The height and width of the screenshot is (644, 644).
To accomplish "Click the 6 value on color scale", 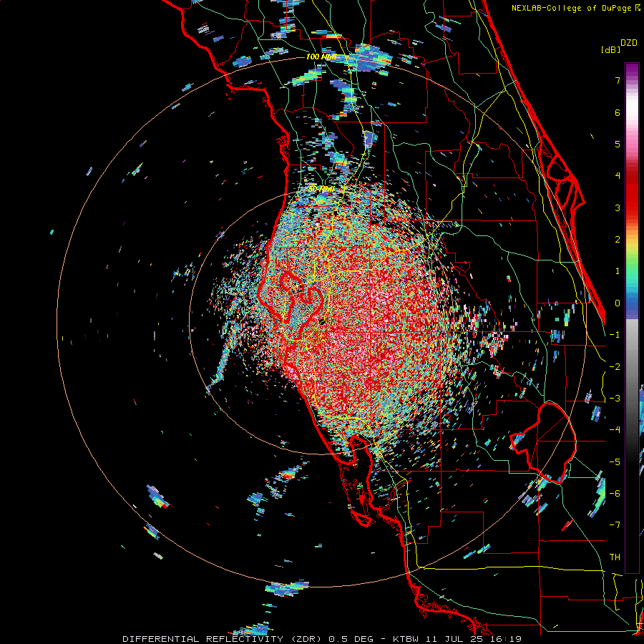I will click(x=618, y=112).
